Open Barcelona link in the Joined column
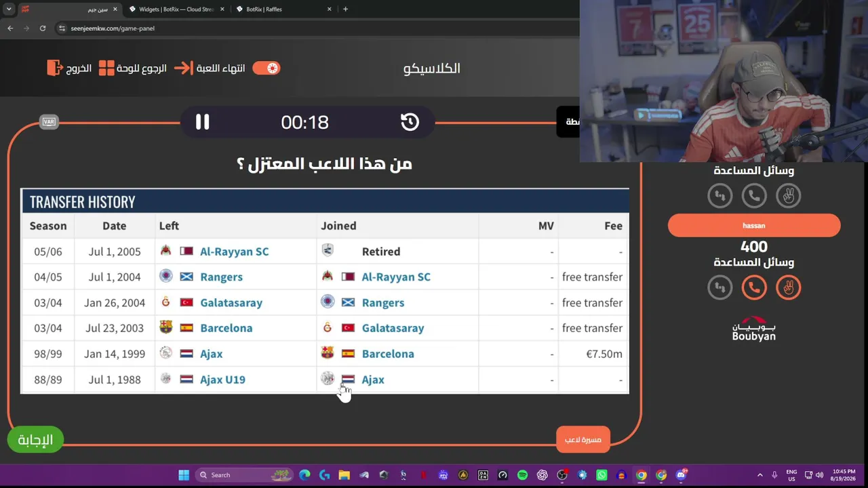Image resolution: width=868 pixels, height=488 pixels. (388, 354)
